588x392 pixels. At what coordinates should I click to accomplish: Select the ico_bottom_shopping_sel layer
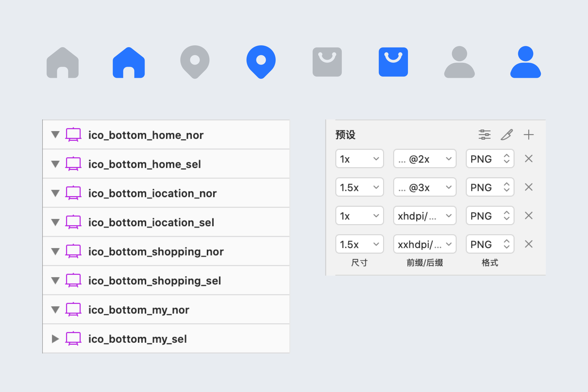coord(155,281)
